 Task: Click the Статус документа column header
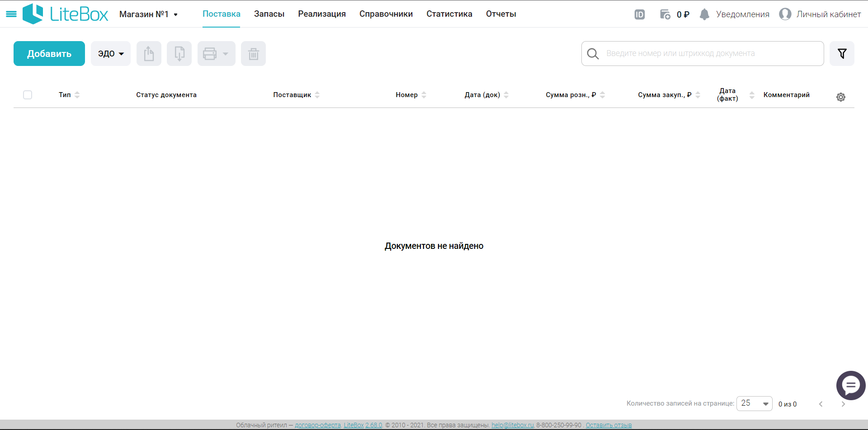tap(166, 95)
